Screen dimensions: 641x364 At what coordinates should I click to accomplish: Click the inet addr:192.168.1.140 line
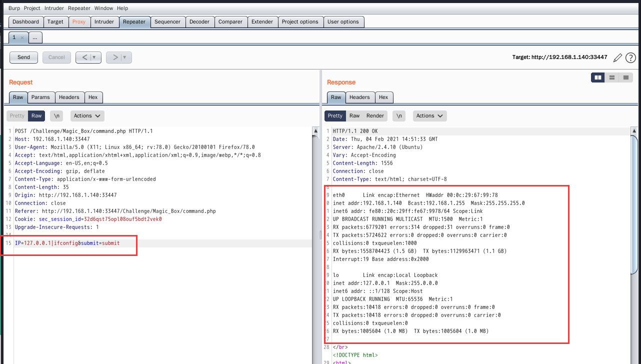pos(429,203)
